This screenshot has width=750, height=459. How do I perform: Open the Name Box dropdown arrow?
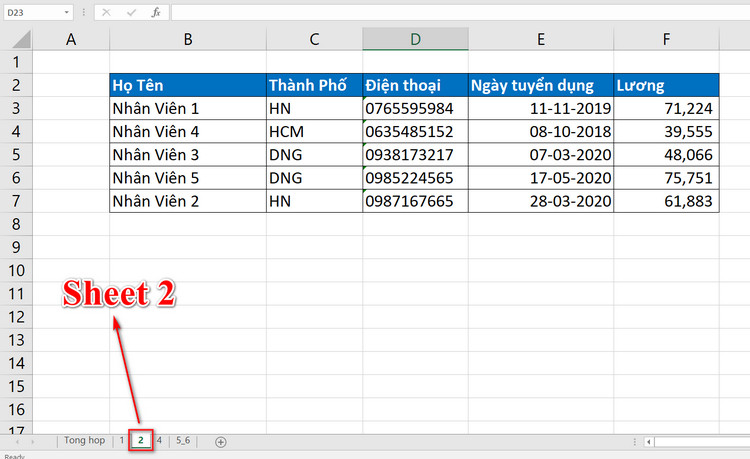[66, 12]
